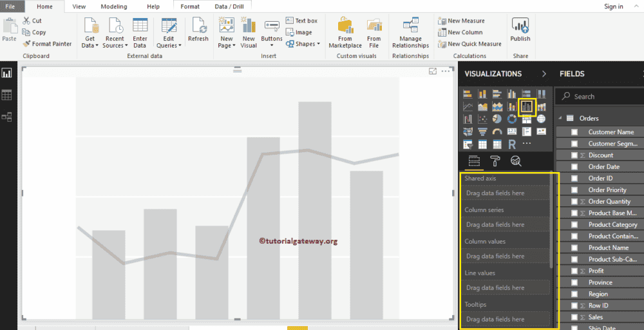
Task: Switch to the Modeling ribbon tab
Action: [x=114, y=6]
